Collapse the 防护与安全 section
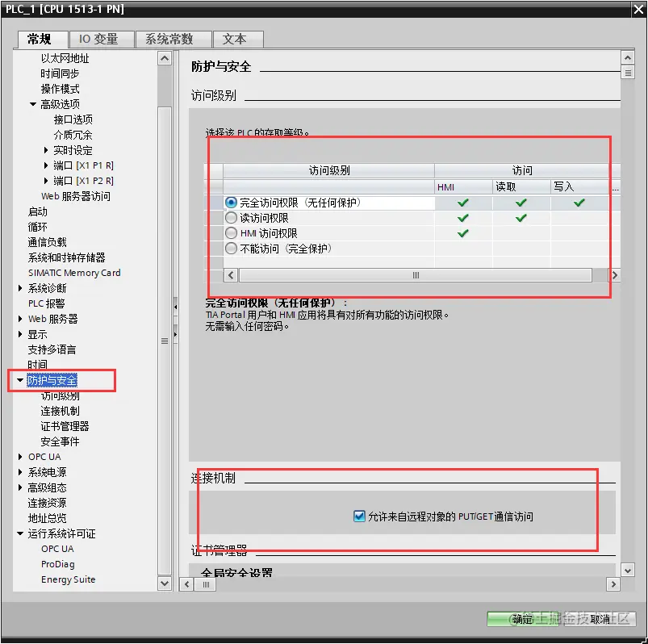Image resolution: width=648 pixels, height=644 pixels. 20,380
